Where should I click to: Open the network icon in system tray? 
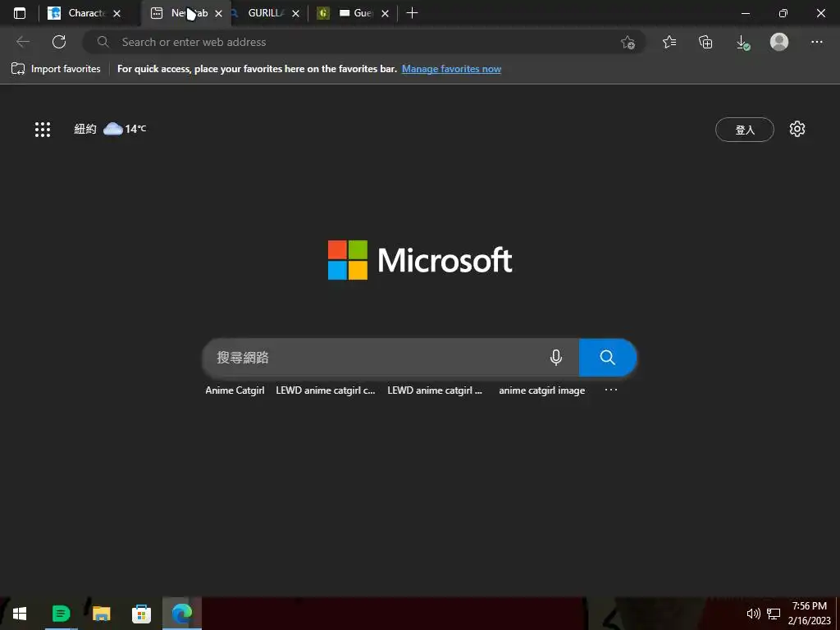click(774, 614)
